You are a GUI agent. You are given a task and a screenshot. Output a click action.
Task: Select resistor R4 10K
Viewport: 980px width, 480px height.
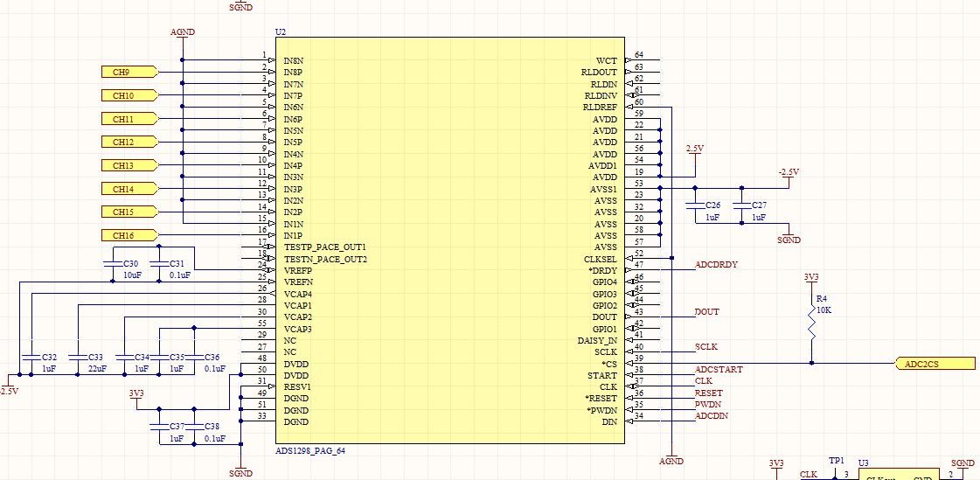click(x=812, y=322)
